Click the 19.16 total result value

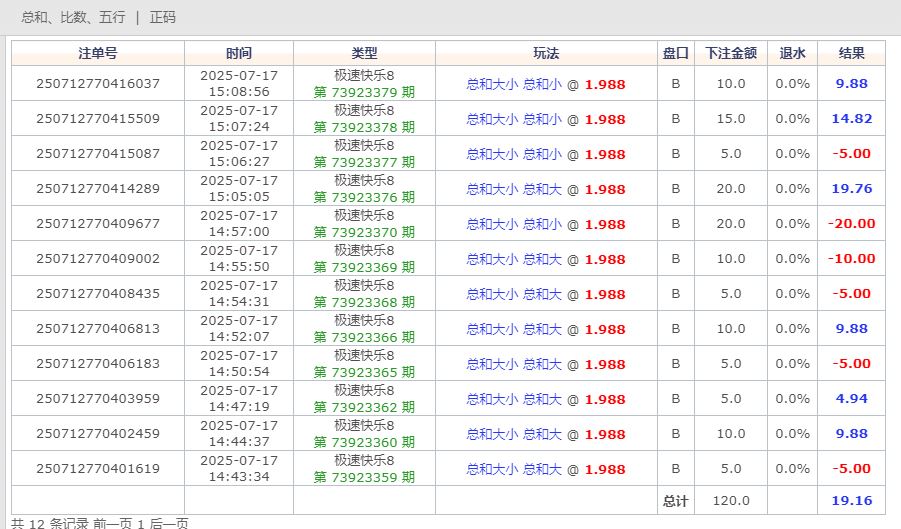(x=851, y=500)
